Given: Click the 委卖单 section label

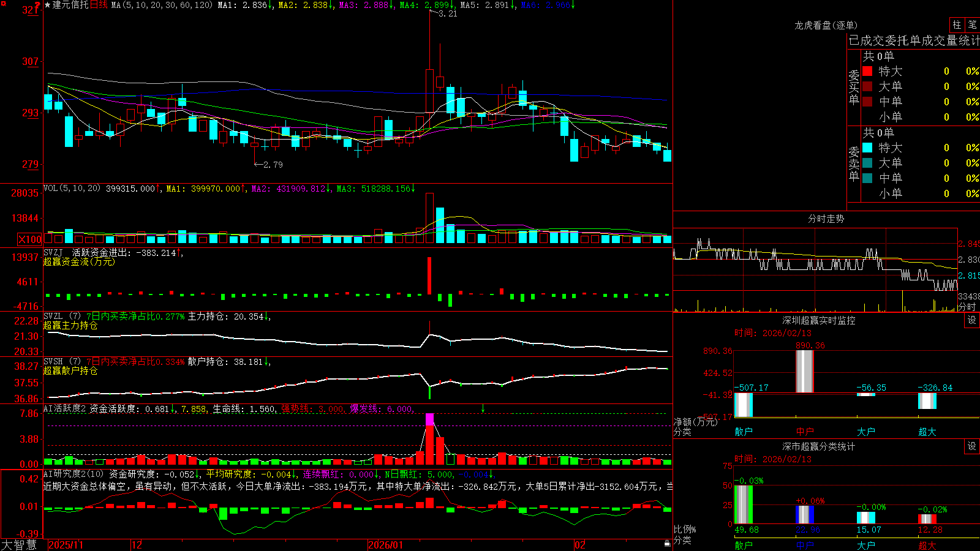Looking at the screenshot, I should coord(854,163).
